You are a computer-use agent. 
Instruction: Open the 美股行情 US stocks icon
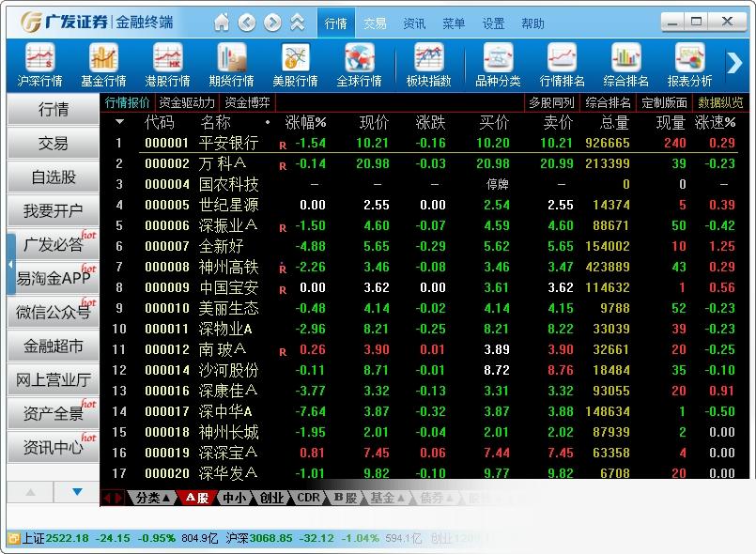click(295, 65)
